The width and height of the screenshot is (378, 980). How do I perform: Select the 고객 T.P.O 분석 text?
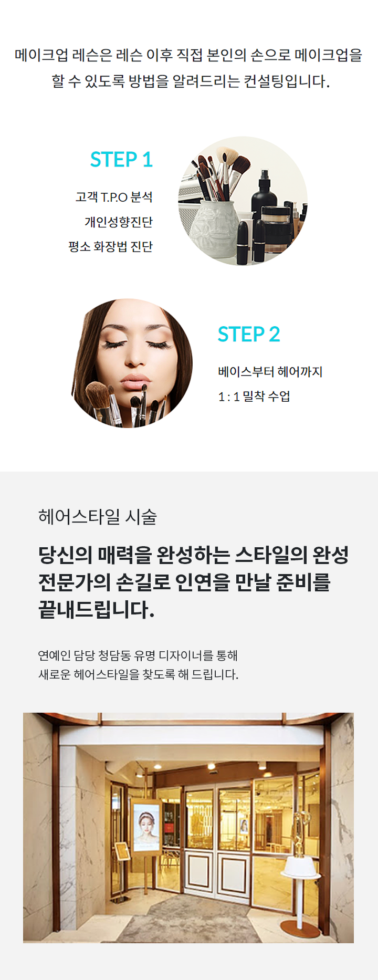[114, 197]
